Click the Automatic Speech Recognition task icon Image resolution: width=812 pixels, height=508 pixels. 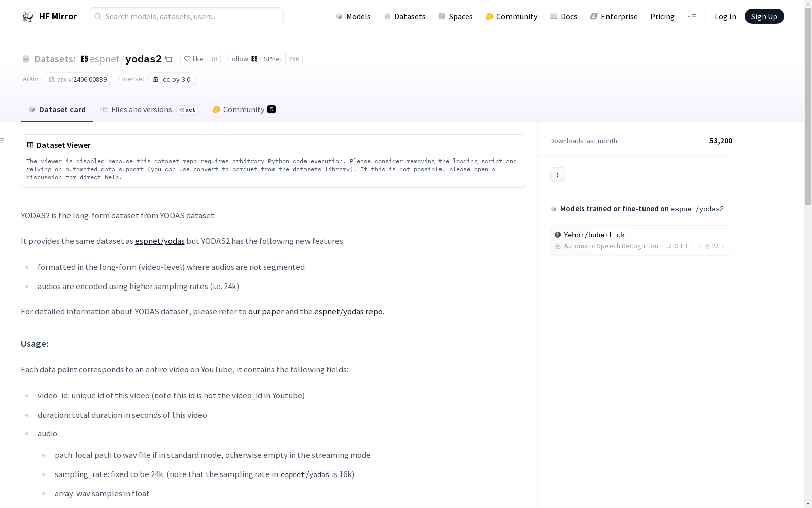pos(558,246)
